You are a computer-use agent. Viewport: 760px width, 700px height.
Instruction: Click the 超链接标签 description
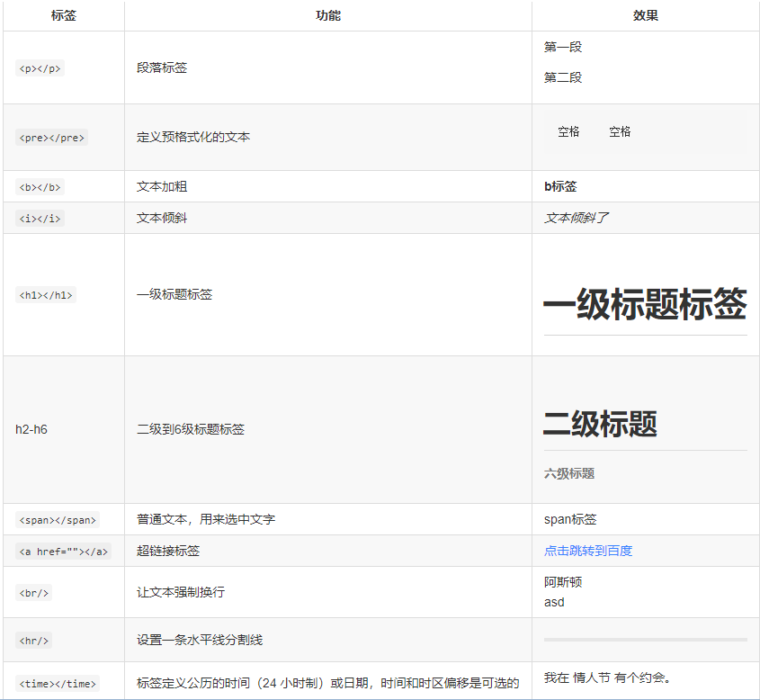click(x=168, y=551)
